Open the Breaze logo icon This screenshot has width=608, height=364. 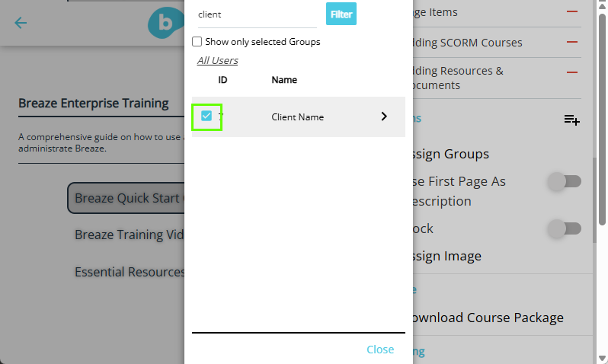(166, 23)
